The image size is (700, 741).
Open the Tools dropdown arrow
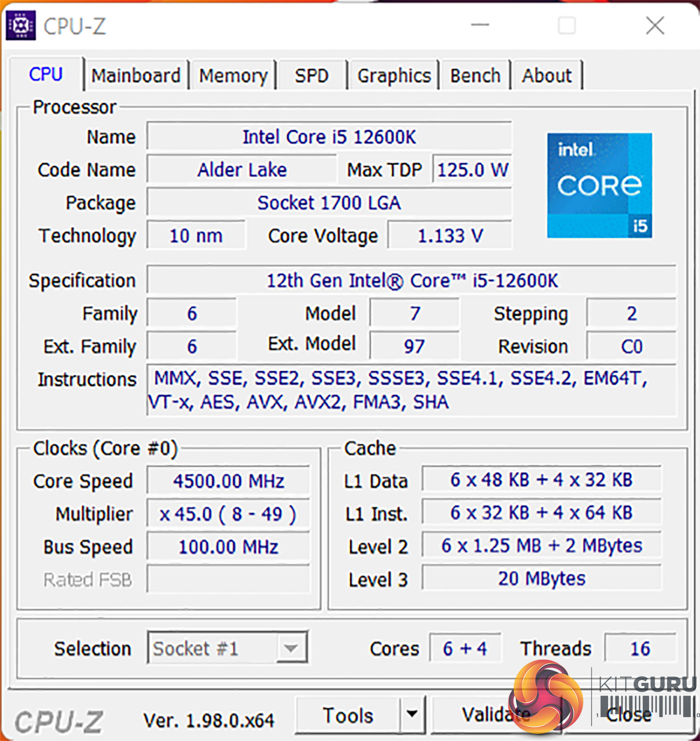[412, 715]
